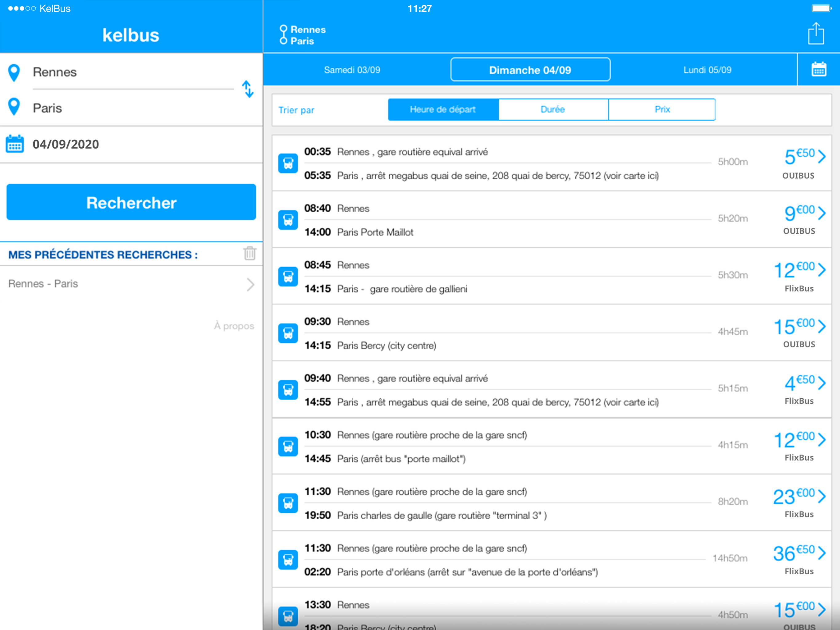Click bus icon of the 10:30 trip
The height and width of the screenshot is (630, 840).
pyautogui.click(x=288, y=446)
